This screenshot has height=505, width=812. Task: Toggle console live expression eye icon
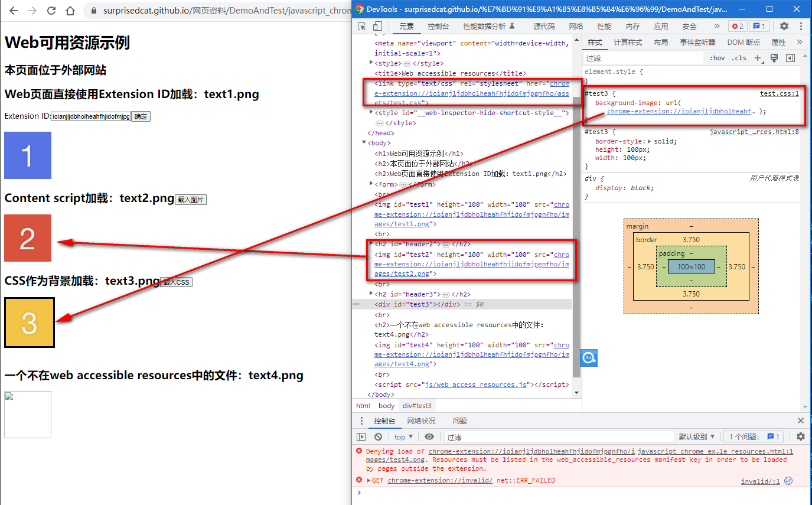coord(429,436)
